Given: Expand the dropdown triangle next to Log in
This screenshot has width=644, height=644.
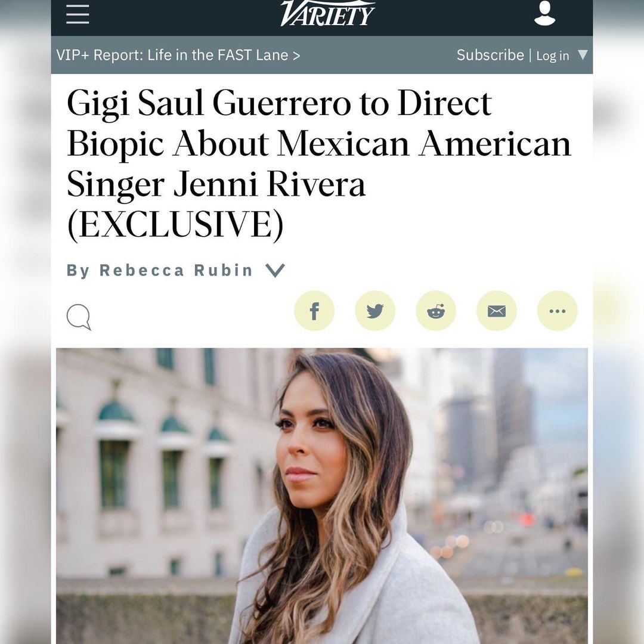Looking at the screenshot, I should (x=583, y=55).
